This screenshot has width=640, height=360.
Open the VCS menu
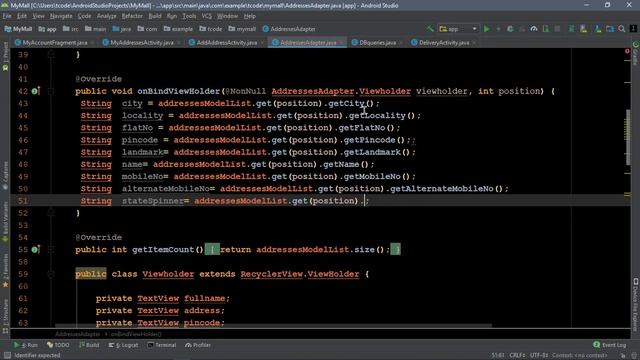coord(207,16)
